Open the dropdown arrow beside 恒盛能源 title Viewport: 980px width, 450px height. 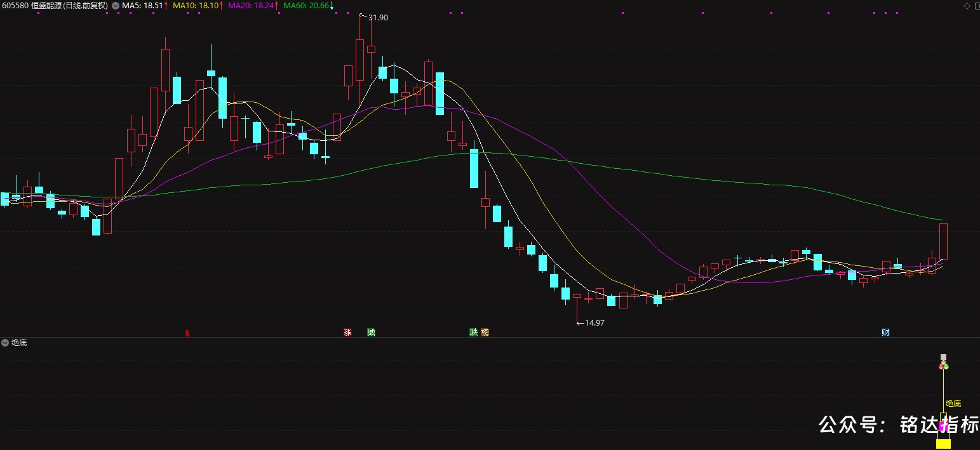(114, 5)
